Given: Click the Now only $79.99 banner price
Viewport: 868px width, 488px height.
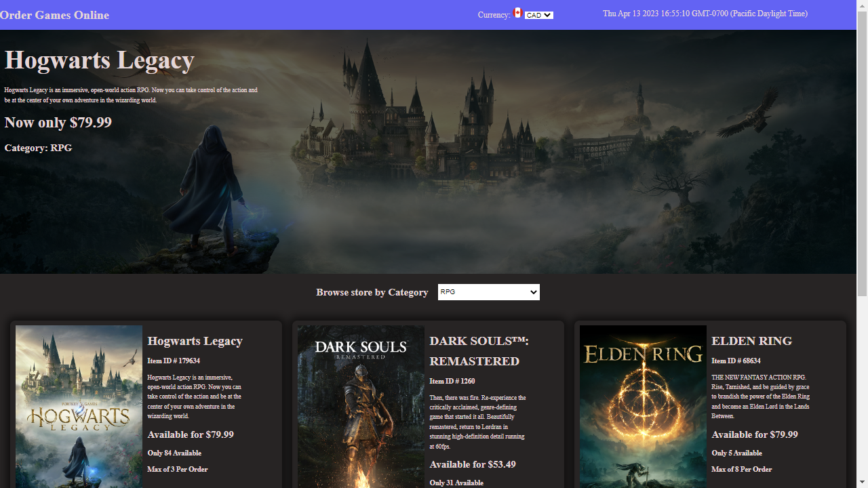Looking at the screenshot, I should 58,123.
